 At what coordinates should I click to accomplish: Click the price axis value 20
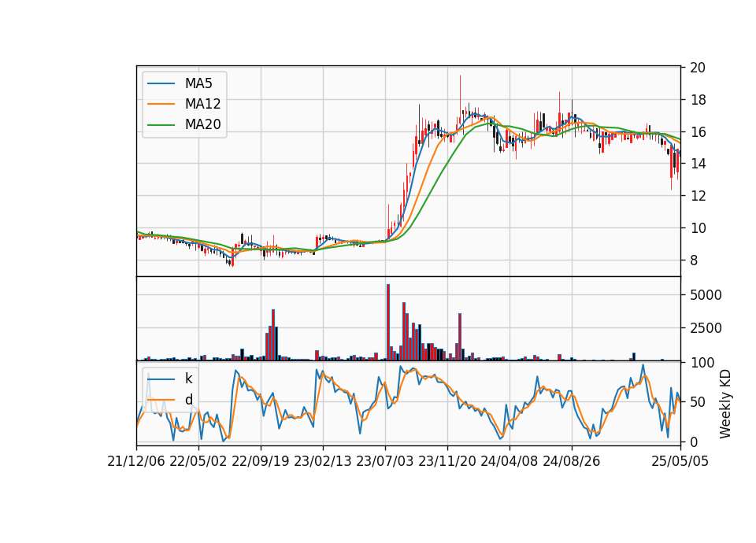coord(698,68)
